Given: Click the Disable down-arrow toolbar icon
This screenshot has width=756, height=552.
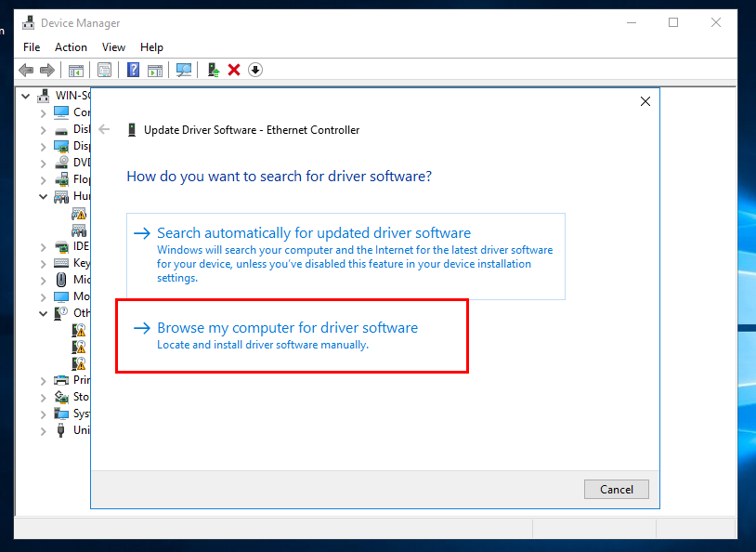Looking at the screenshot, I should (x=255, y=71).
